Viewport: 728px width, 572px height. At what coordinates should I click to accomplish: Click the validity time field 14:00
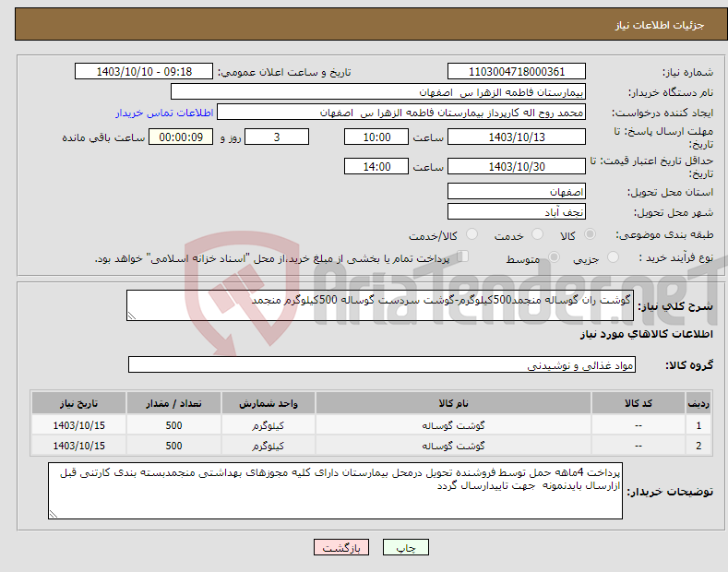pos(376,166)
